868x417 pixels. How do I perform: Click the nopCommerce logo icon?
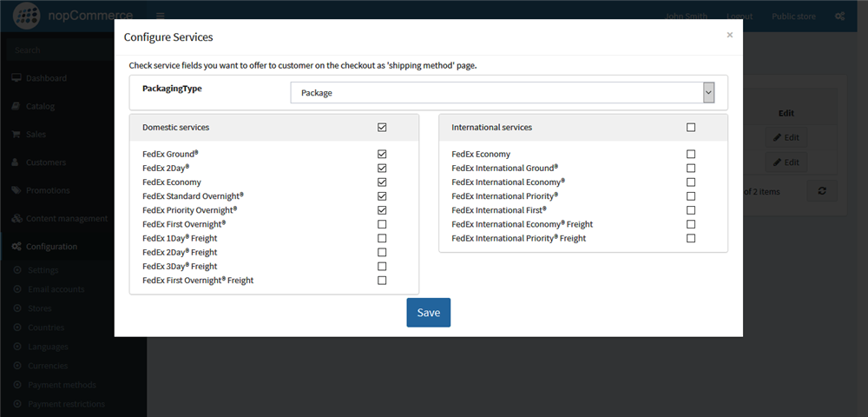tap(26, 16)
